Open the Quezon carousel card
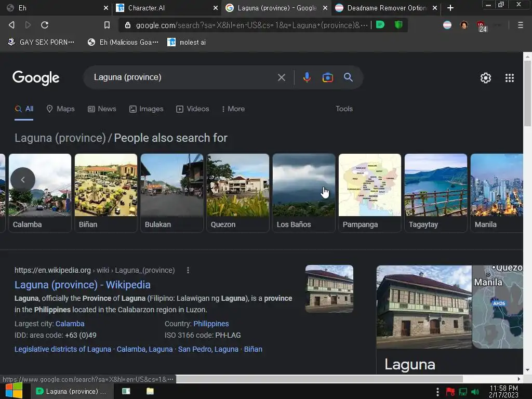 tap(238, 193)
